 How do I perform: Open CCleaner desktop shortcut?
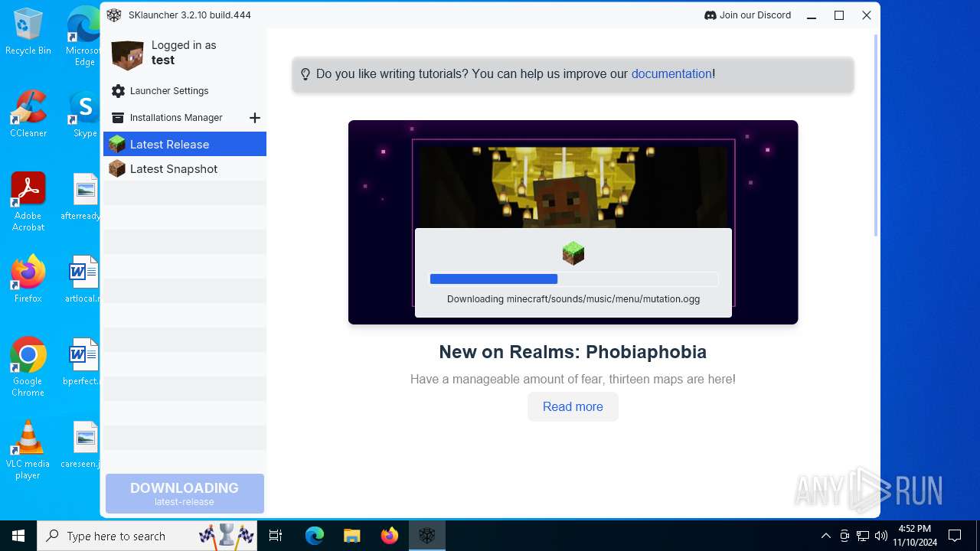[x=28, y=113]
